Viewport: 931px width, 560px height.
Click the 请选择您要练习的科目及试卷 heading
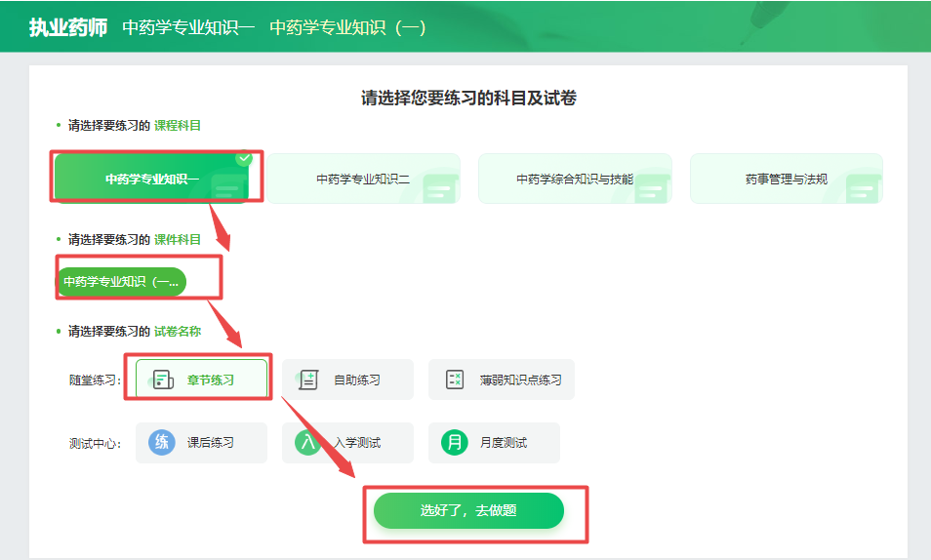point(468,98)
